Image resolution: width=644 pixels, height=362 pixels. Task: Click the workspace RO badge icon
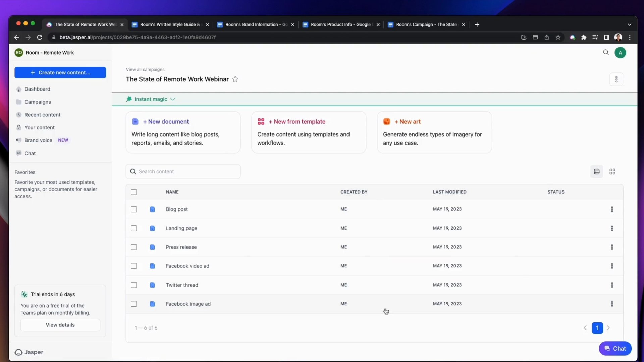click(x=19, y=53)
